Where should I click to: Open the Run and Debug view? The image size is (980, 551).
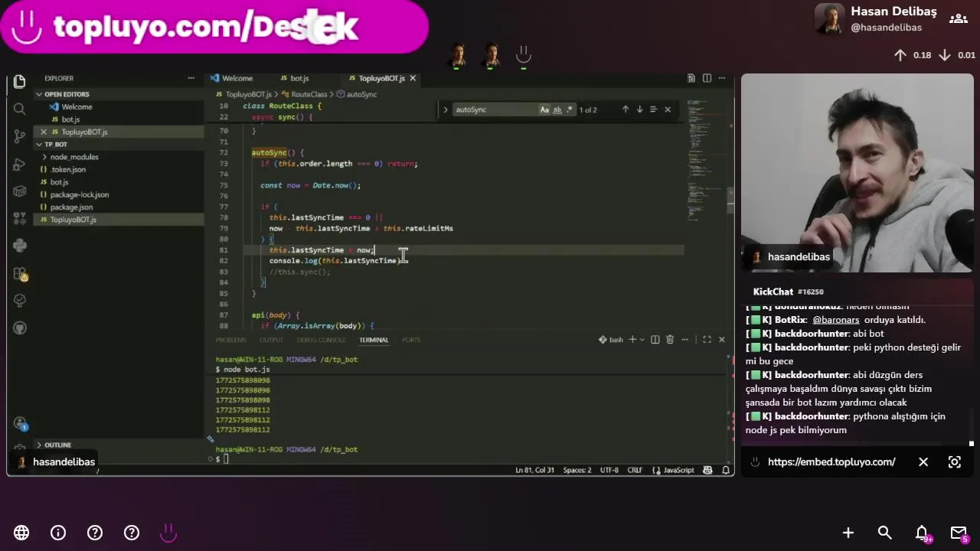pyautogui.click(x=20, y=164)
